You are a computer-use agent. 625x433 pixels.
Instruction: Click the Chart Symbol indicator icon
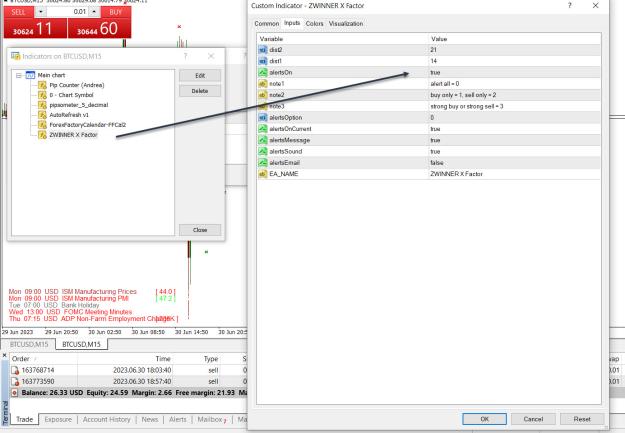point(42,95)
